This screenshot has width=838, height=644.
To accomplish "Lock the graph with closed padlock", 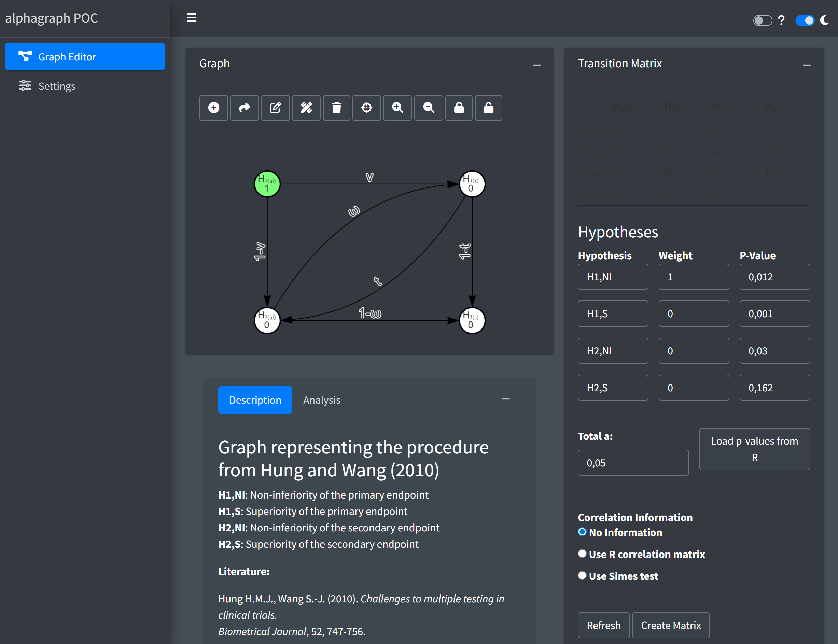I will pyautogui.click(x=459, y=108).
